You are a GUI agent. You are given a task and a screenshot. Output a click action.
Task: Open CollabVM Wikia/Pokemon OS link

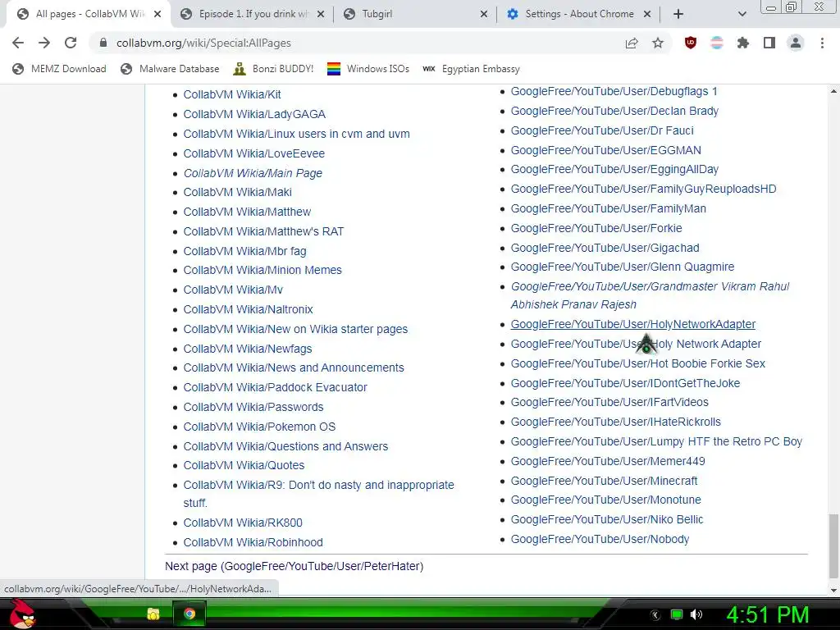259,427
